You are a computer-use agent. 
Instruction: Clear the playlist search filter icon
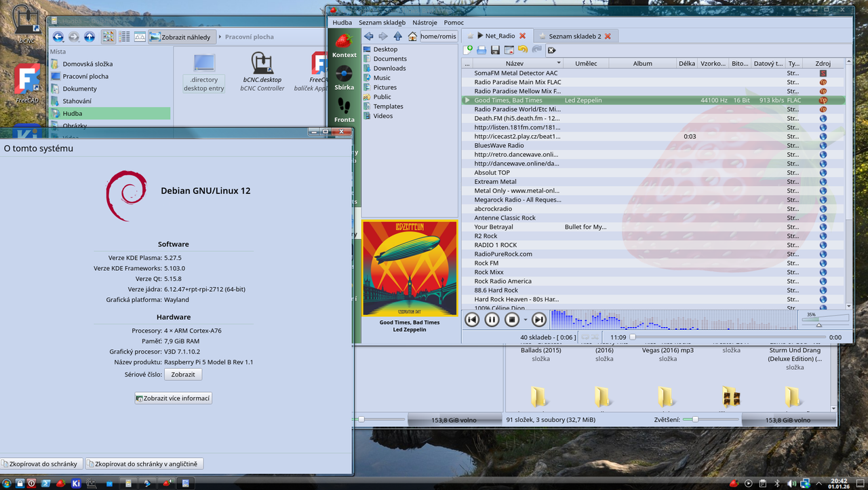pos(551,50)
